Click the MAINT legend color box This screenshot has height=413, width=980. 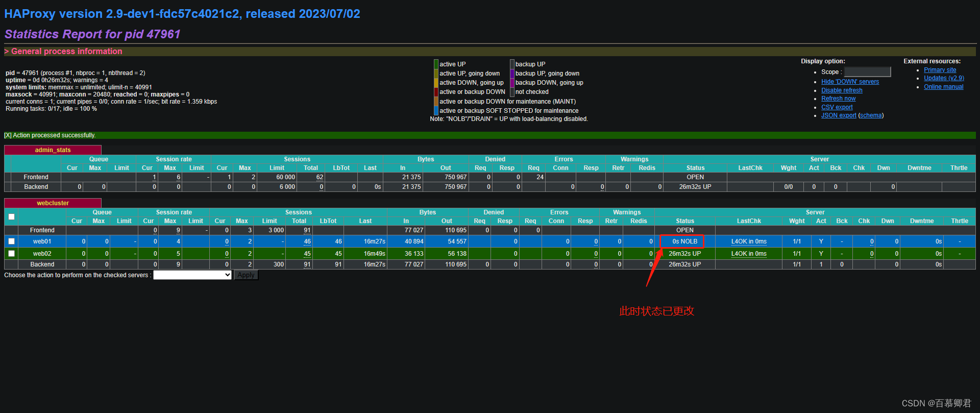436,102
